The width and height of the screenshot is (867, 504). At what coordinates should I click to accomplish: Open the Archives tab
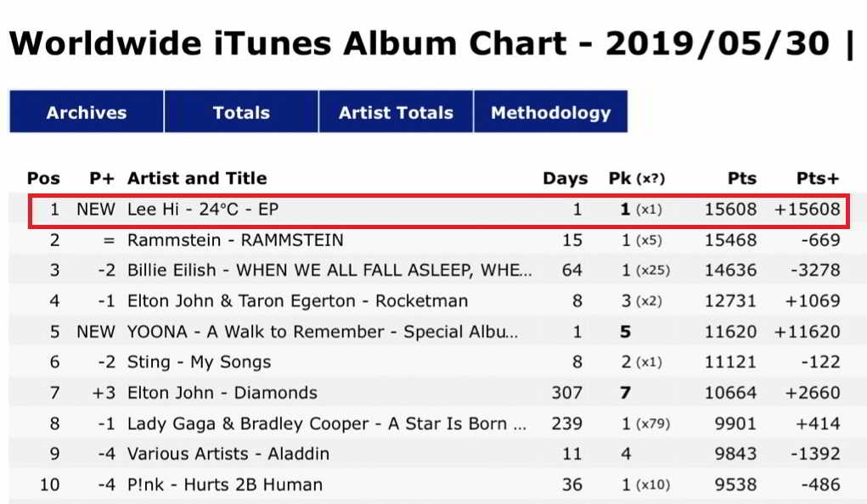(x=87, y=113)
